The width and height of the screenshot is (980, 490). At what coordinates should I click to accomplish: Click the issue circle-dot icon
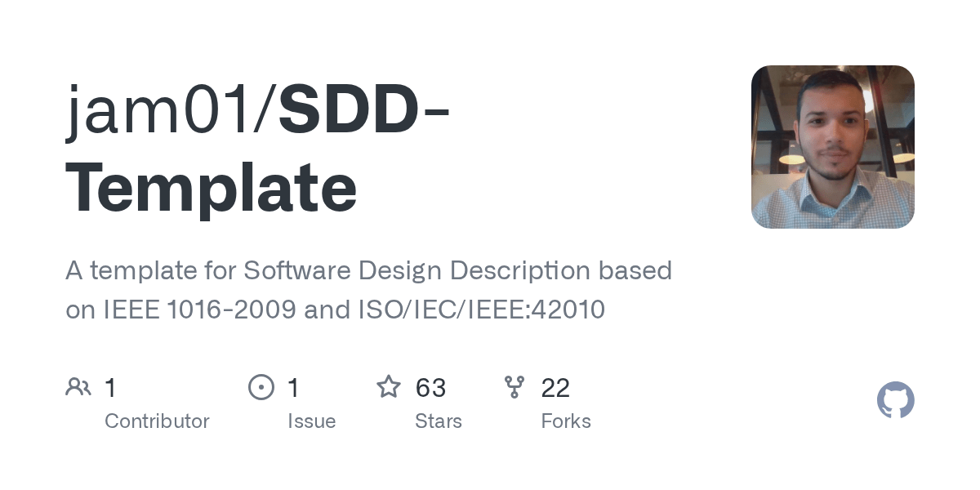pyautogui.click(x=261, y=387)
